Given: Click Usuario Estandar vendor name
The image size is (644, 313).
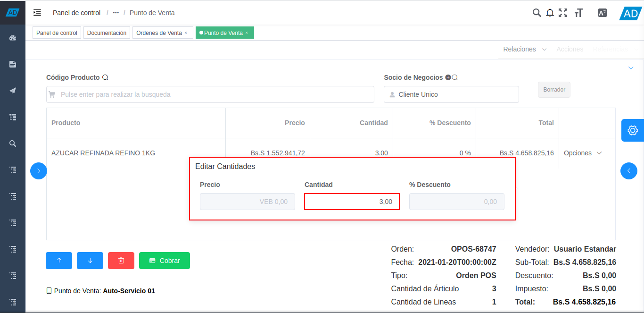Looking at the screenshot, I should (x=585, y=249).
